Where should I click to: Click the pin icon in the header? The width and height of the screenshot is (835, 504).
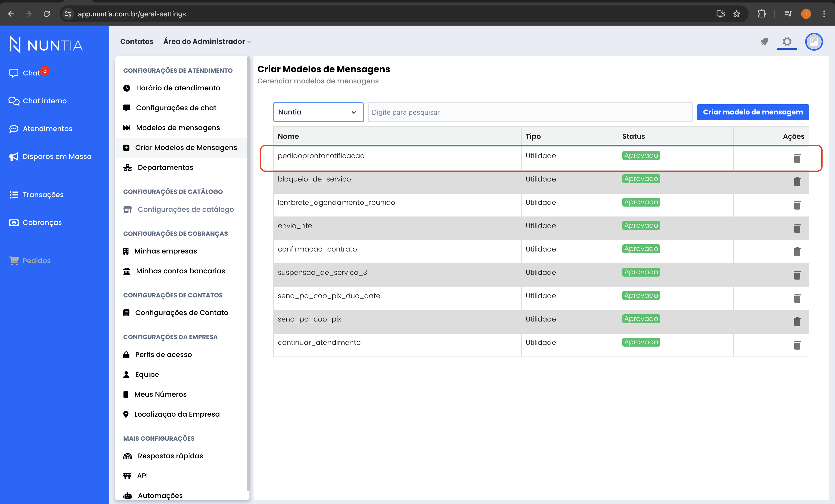click(764, 42)
